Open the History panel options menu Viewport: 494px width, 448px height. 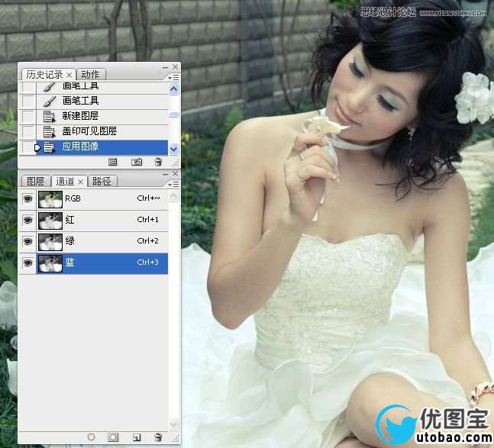point(173,76)
